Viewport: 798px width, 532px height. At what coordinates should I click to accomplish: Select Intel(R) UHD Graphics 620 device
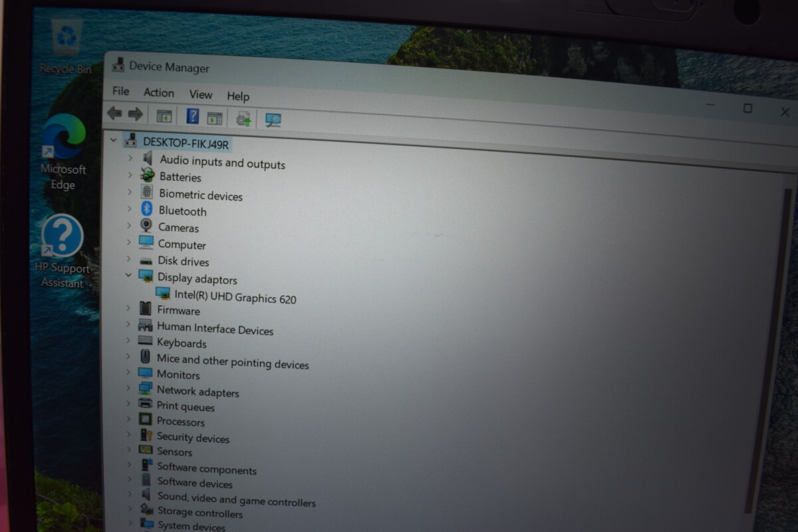click(x=235, y=297)
